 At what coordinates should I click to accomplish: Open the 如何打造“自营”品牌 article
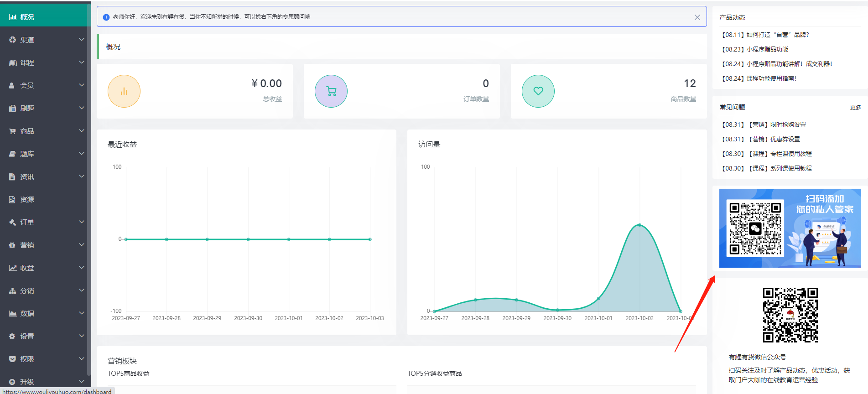coord(765,35)
